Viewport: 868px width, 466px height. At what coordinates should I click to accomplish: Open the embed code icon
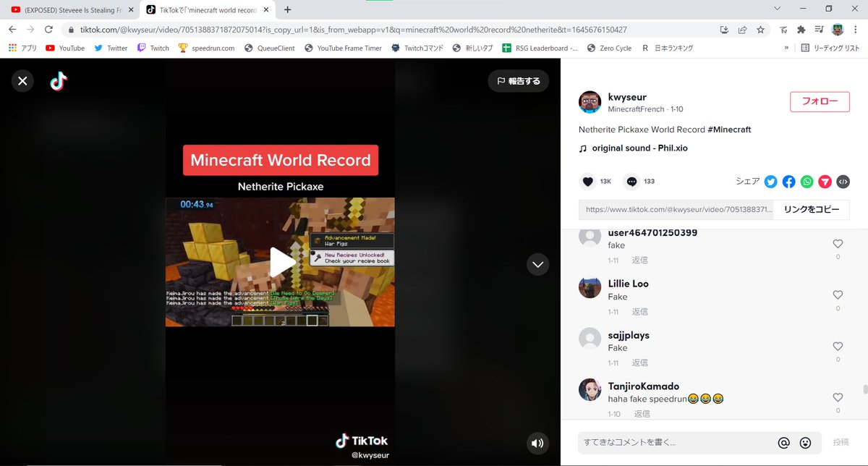click(843, 182)
